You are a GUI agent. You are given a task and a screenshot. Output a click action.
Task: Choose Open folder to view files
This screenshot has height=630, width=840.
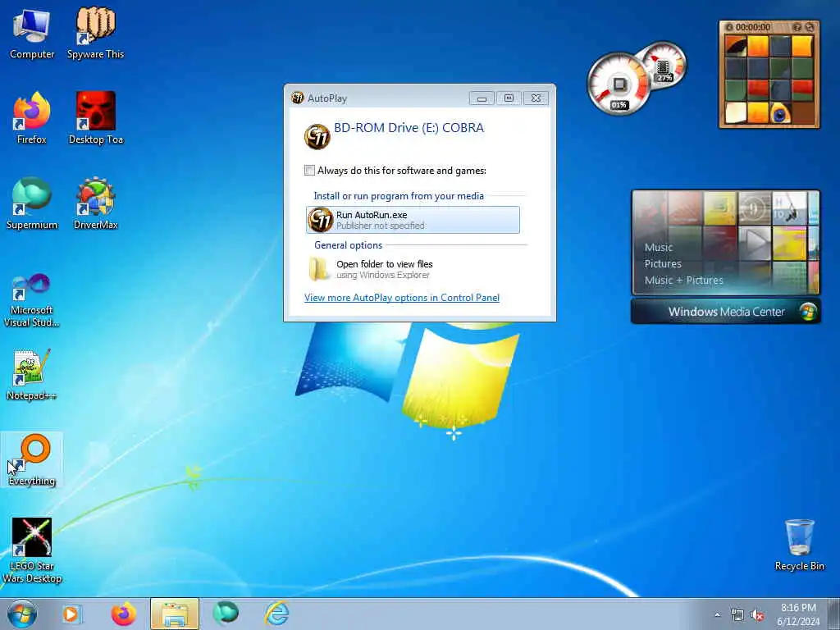click(x=413, y=269)
